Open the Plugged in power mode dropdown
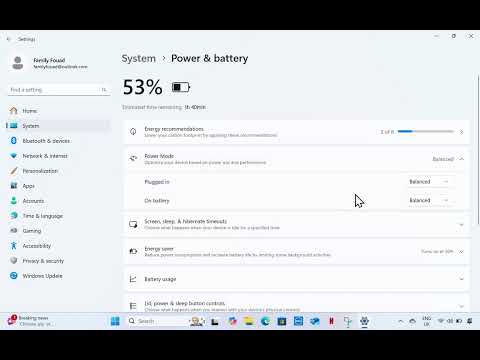The height and width of the screenshot is (360, 480). pos(430,182)
